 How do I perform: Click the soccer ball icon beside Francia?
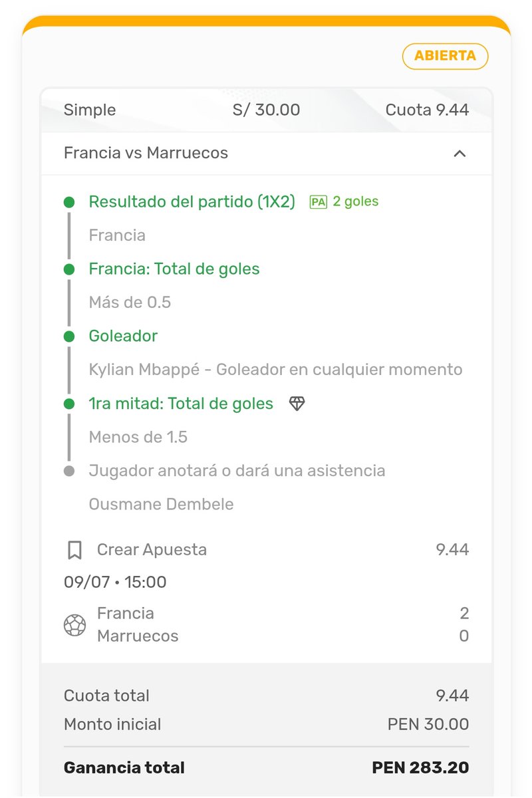click(x=74, y=625)
